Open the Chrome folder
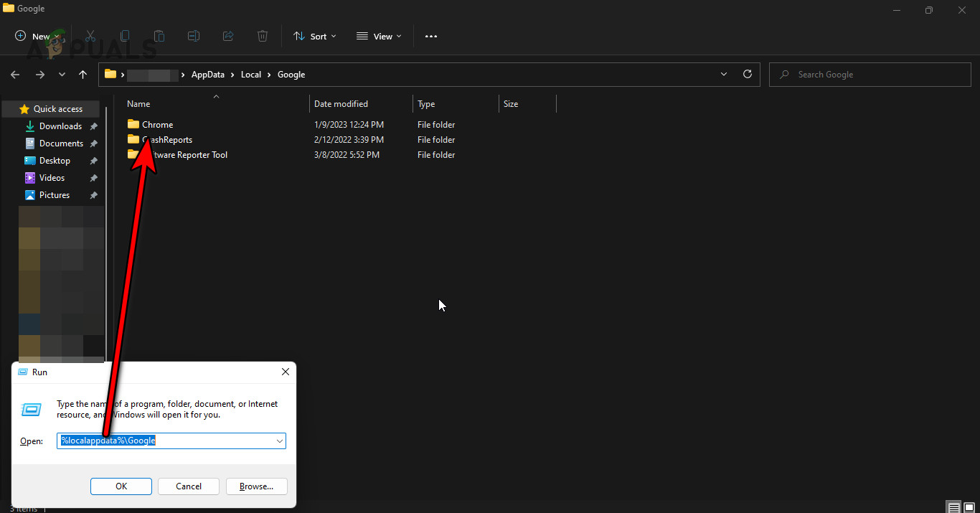 [x=157, y=124]
